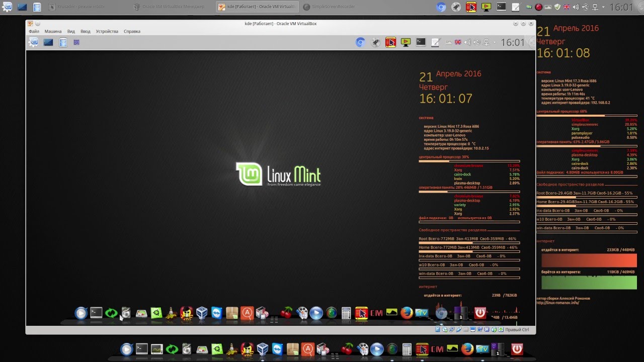Open terminal from the host dock
Viewport: 644px width, 362px height.
coord(142,348)
